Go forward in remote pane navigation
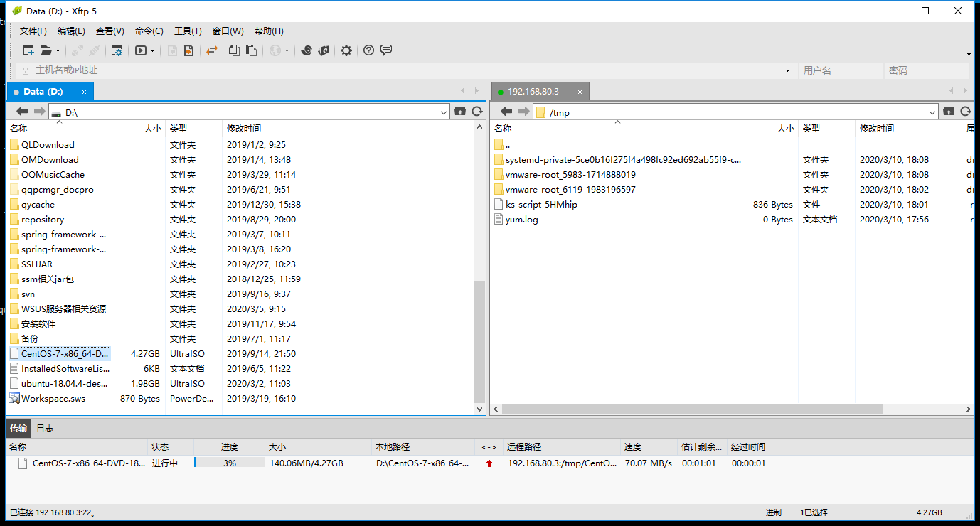 click(523, 112)
